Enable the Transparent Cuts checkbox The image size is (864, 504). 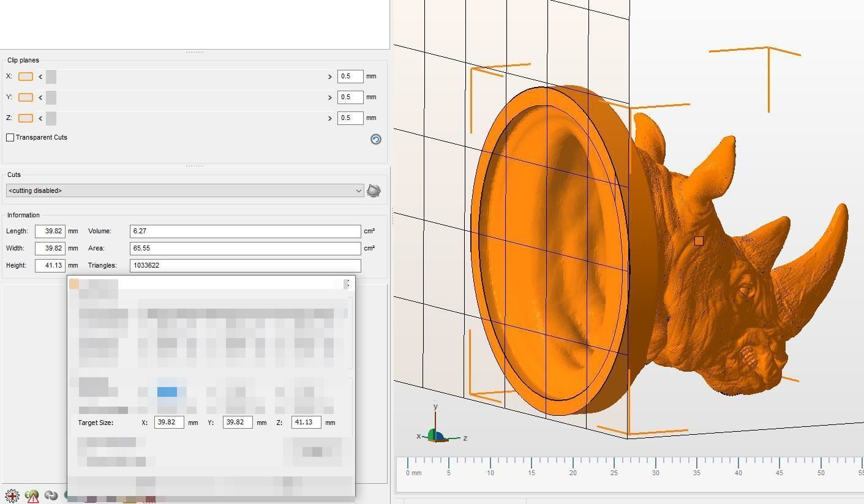pos(10,137)
